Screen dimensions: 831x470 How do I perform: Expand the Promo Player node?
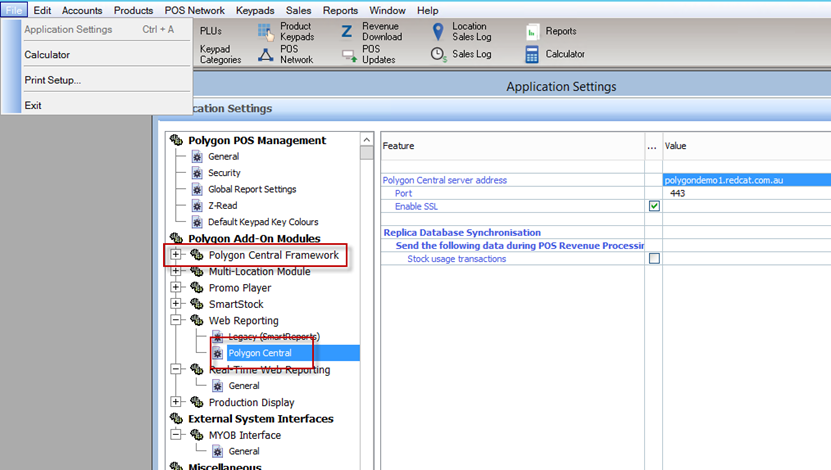pyautogui.click(x=175, y=287)
